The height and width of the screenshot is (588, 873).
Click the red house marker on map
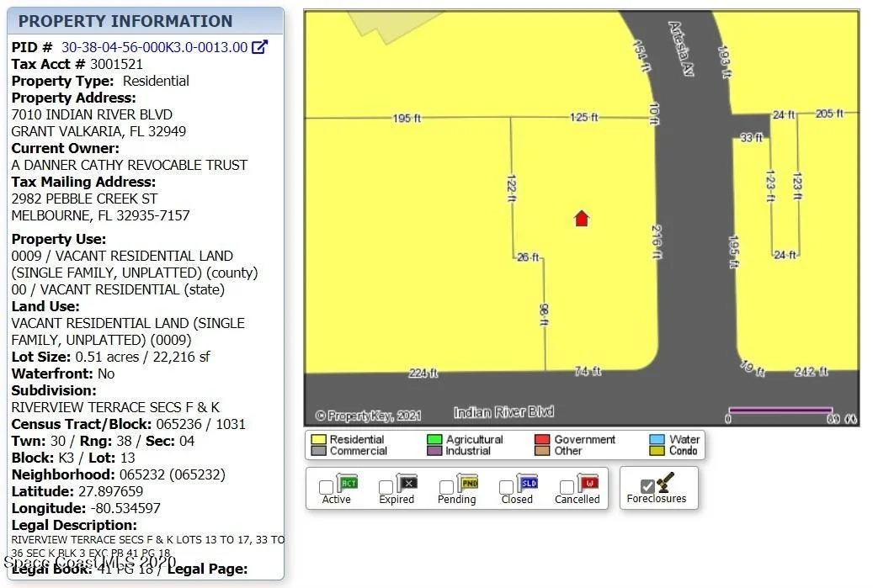pos(581,219)
